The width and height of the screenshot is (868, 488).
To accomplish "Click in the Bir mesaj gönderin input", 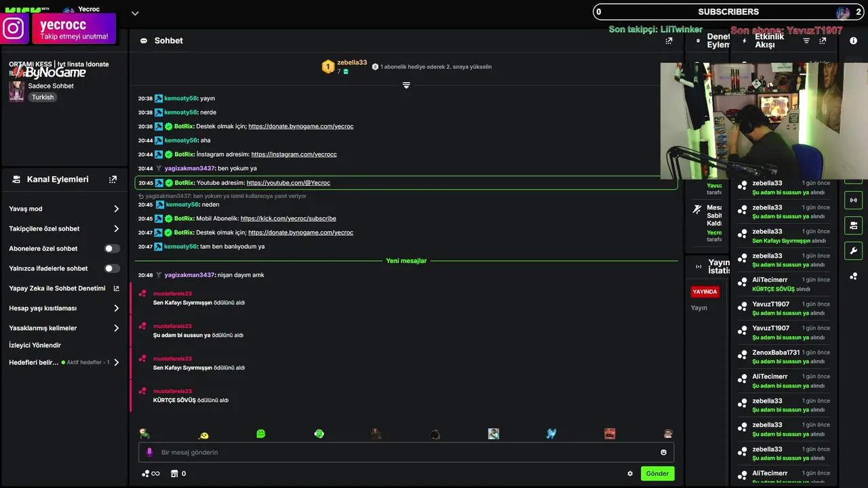I will click(x=407, y=452).
